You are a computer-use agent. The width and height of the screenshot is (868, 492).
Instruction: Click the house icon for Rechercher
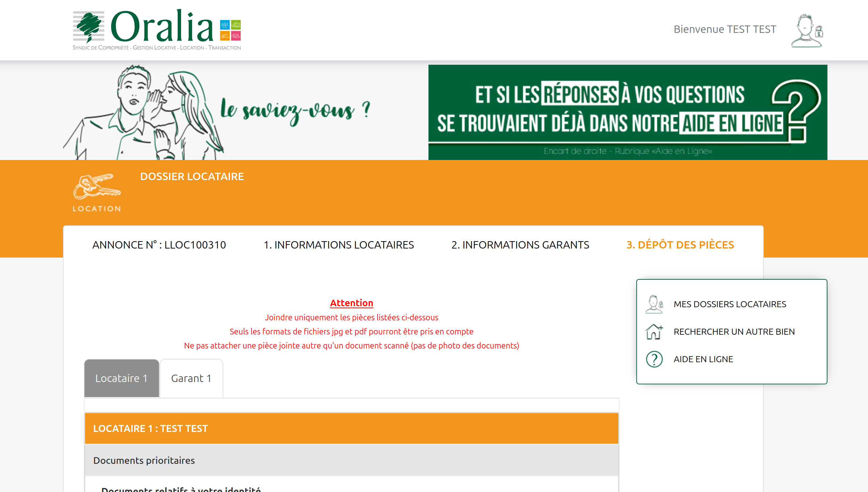(x=654, y=332)
